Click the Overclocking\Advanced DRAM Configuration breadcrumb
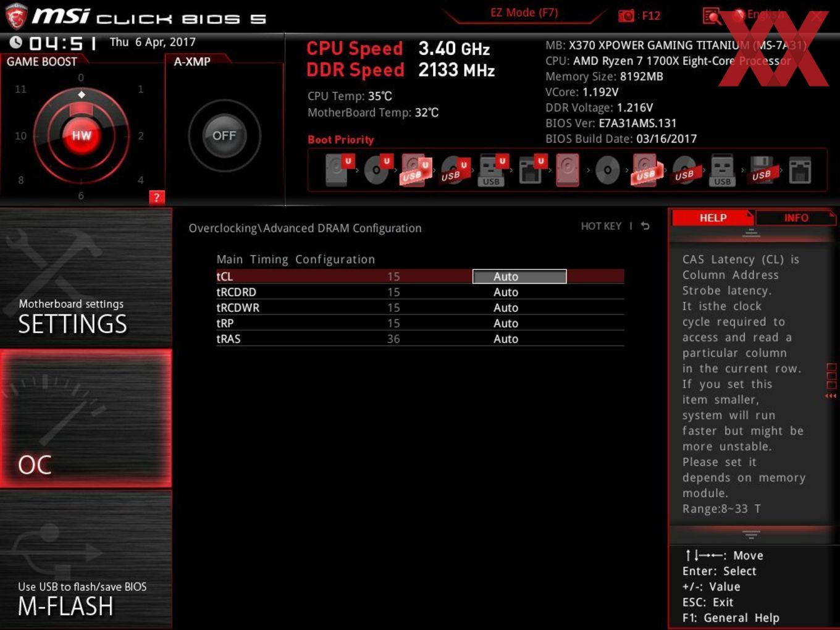Image resolution: width=840 pixels, height=630 pixels. (305, 228)
